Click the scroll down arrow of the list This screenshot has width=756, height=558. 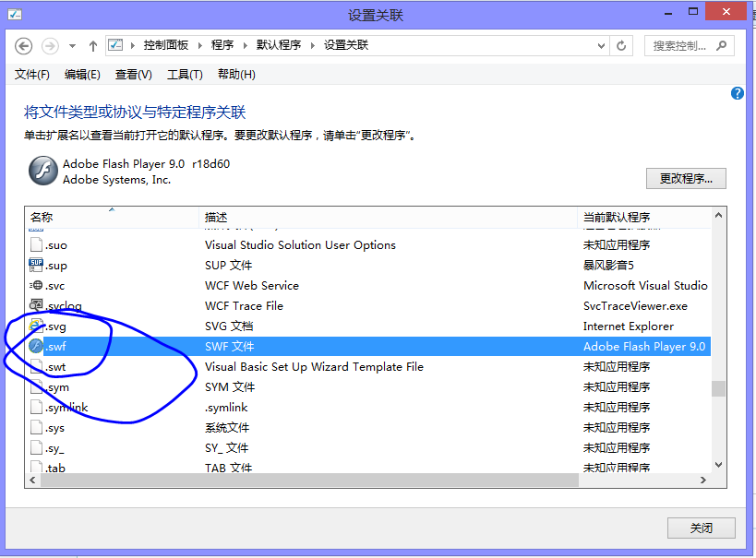pos(718,465)
